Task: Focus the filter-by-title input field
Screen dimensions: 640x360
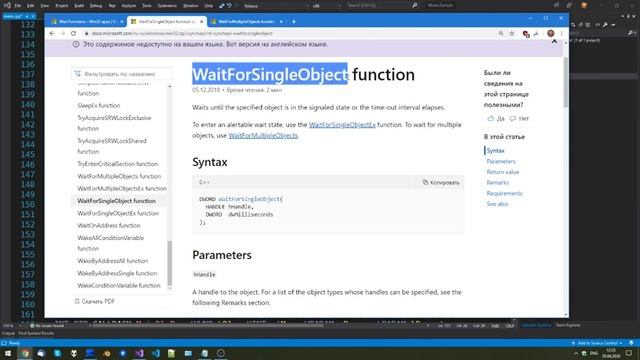Action: pyautogui.click(x=122, y=74)
